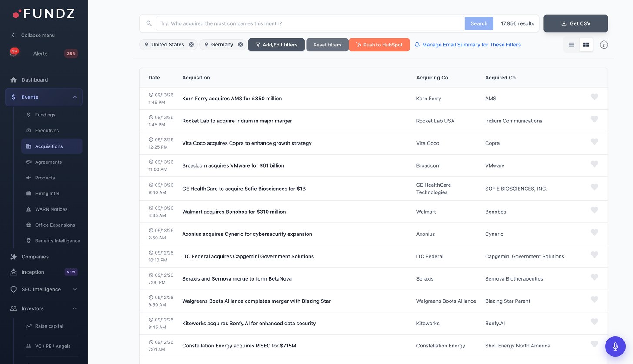633x364 pixels.
Task: Click the Search button
Action: [479, 23]
